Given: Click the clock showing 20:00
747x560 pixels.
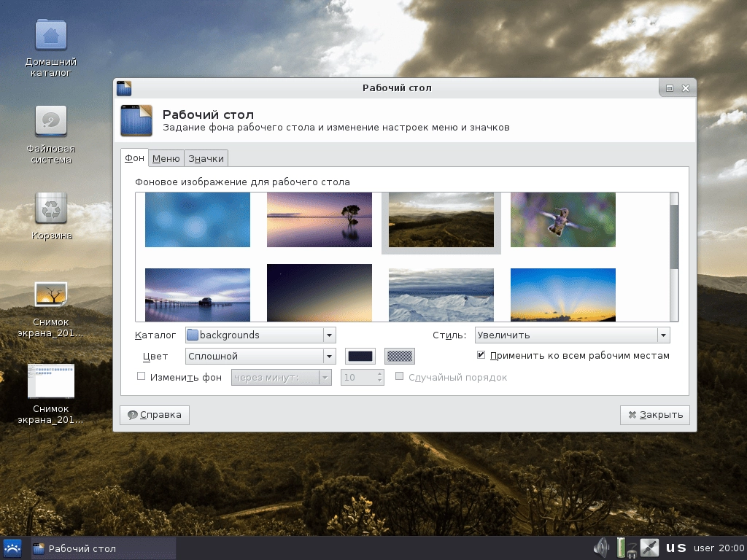Looking at the screenshot, I should [x=731, y=548].
